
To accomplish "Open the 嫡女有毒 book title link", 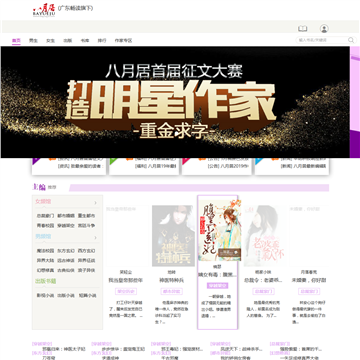I will point(217,275).
